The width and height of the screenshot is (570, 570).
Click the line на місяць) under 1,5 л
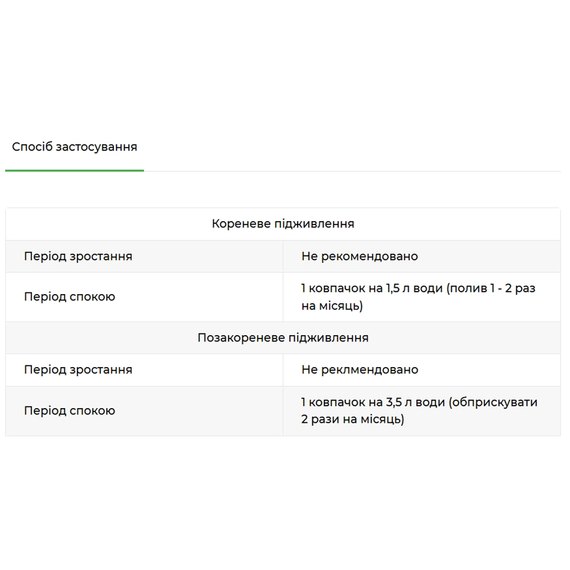[332, 306]
